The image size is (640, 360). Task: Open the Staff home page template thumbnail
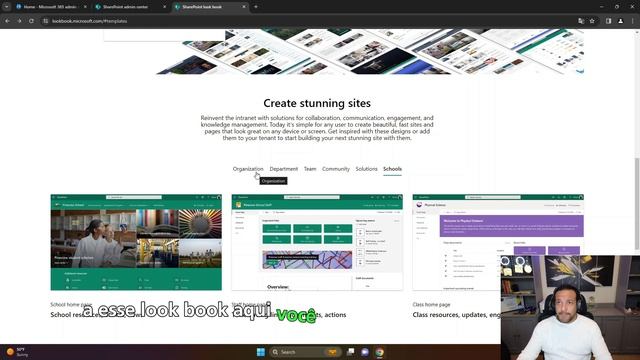click(x=317, y=242)
